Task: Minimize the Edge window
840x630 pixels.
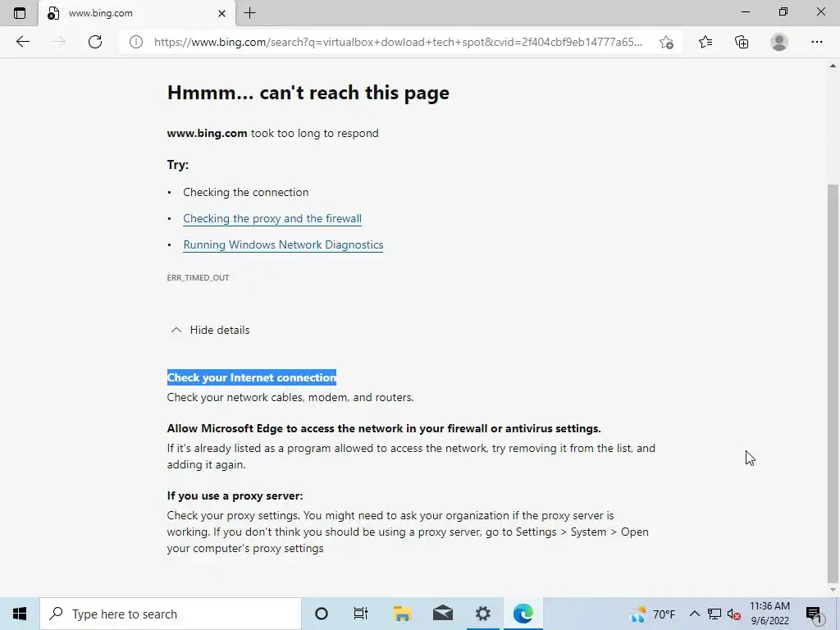Action: coord(745,11)
